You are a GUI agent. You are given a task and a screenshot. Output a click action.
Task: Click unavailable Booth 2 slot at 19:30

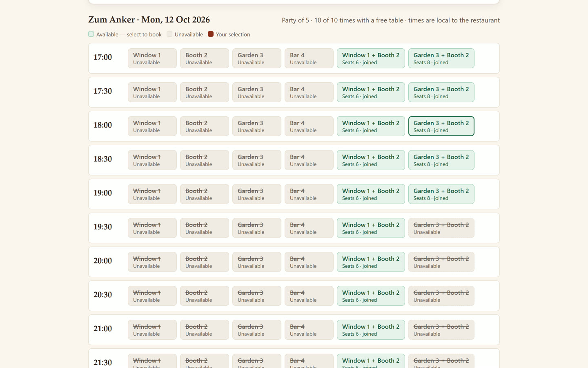[205, 228]
